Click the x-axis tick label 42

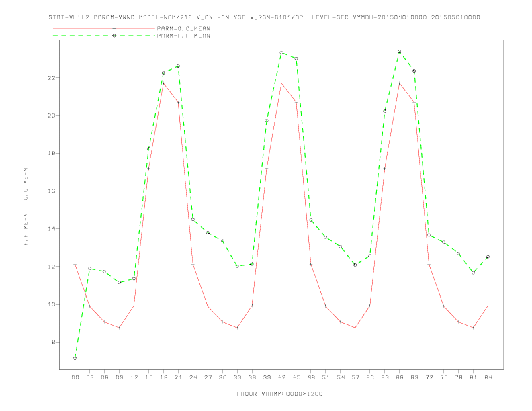click(x=281, y=377)
